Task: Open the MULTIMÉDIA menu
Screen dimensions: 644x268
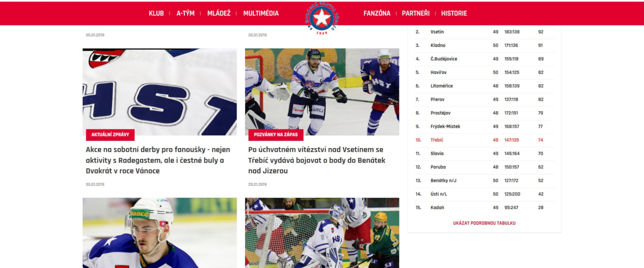Action: click(261, 13)
